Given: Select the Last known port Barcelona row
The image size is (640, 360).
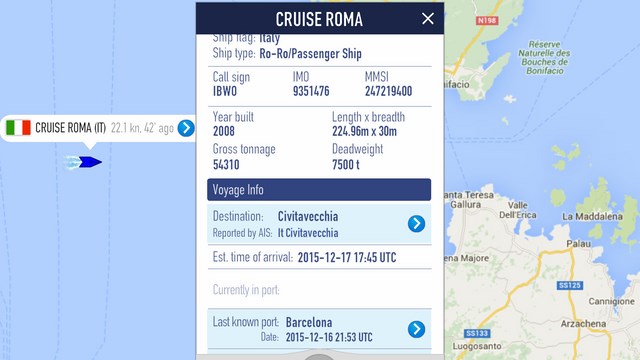Looking at the screenshot, I should point(319,329).
